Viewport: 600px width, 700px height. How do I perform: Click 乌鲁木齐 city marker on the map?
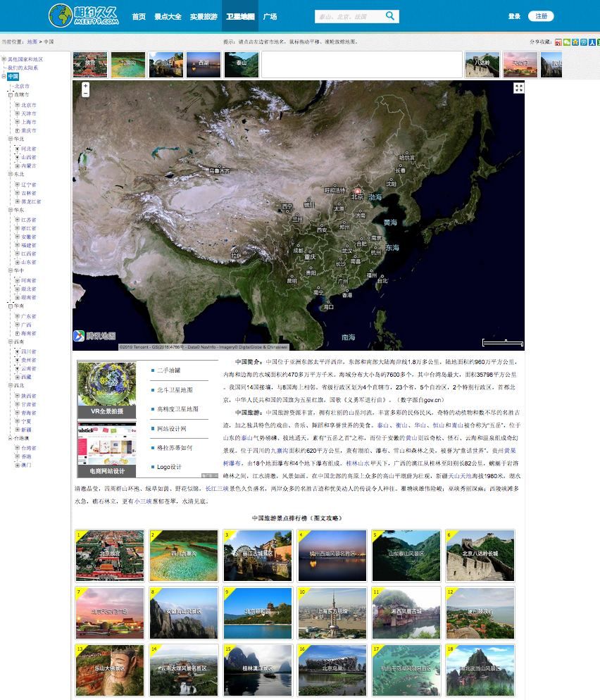coord(219,170)
